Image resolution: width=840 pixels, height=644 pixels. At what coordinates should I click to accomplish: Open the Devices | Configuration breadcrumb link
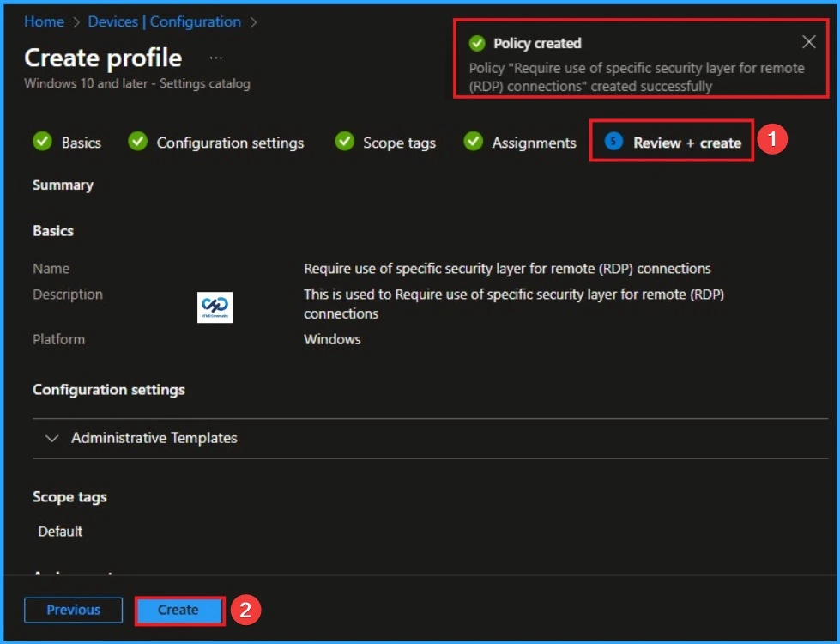(162, 21)
